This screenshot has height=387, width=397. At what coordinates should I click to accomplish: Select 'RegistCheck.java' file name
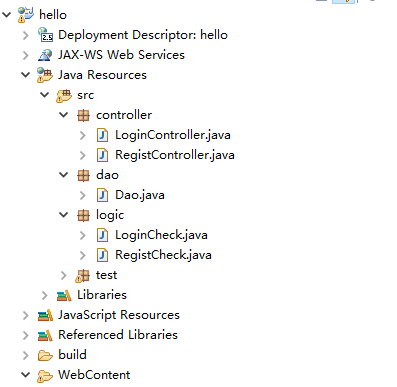point(163,255)
